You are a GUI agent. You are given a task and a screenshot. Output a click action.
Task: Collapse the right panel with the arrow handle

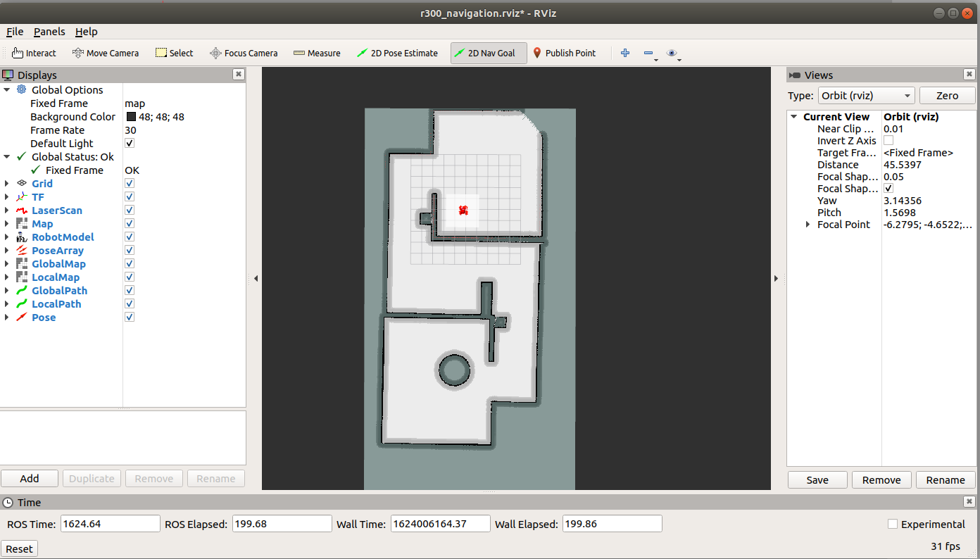pos(777,279)
